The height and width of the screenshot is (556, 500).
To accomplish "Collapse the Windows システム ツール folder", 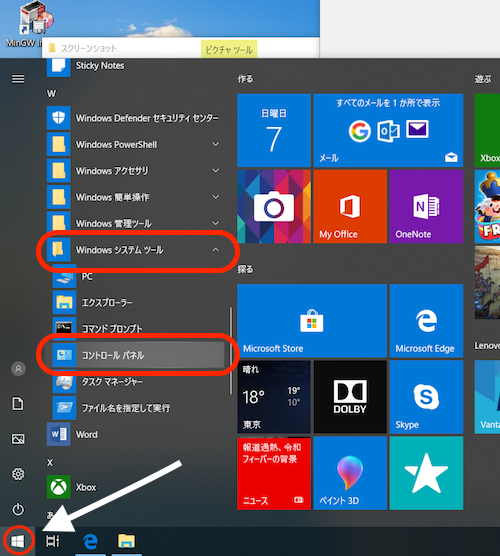I will coord(135,250).
